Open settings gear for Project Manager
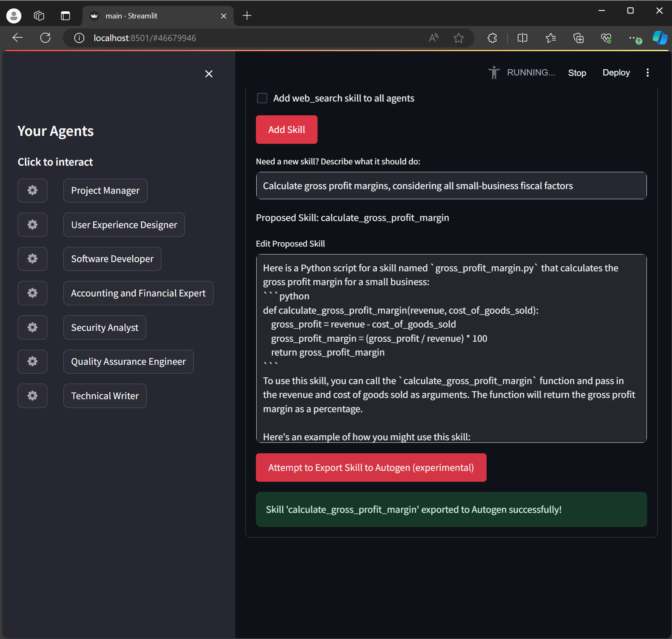Viewport: 672px width, 639px height. (x=32, y=190)
